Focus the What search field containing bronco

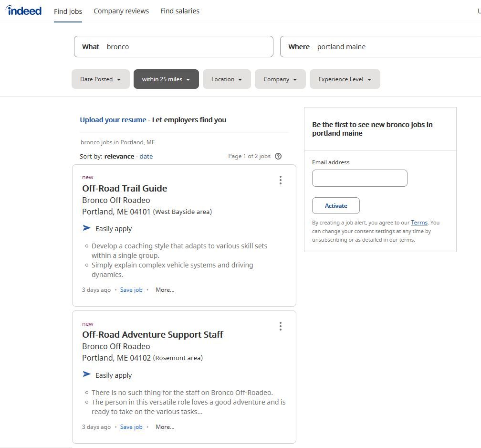point(174,47)
